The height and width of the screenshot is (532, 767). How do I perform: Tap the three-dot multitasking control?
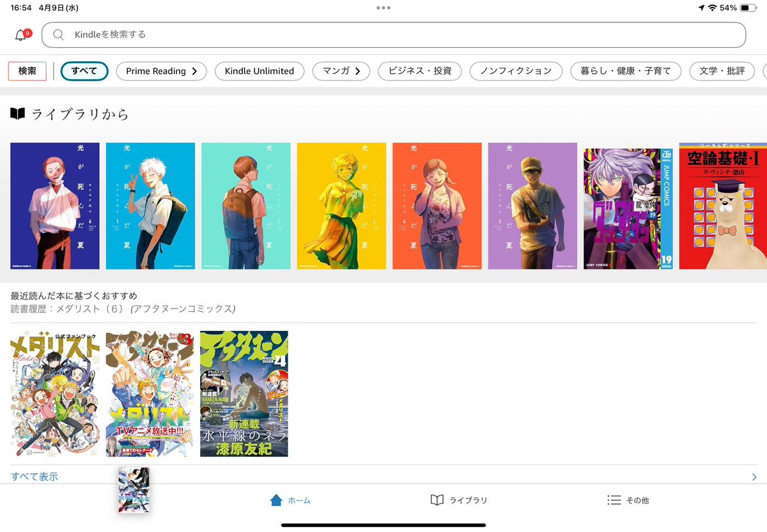[383, 8]
